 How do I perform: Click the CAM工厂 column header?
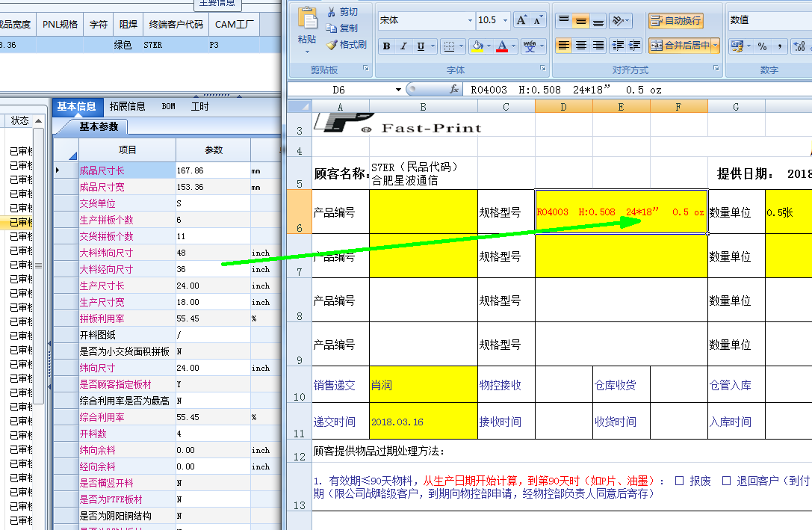[x=234, y=25]
